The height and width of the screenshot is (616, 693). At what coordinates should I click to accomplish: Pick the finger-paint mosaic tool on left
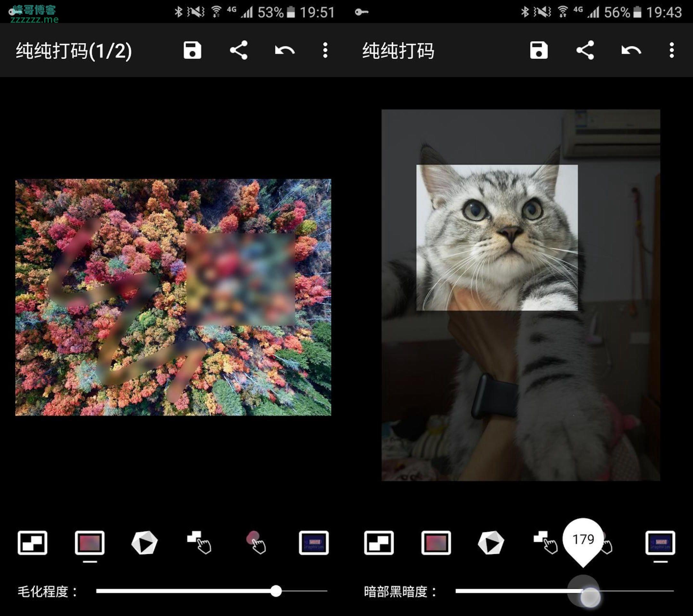tap(199, 543)
